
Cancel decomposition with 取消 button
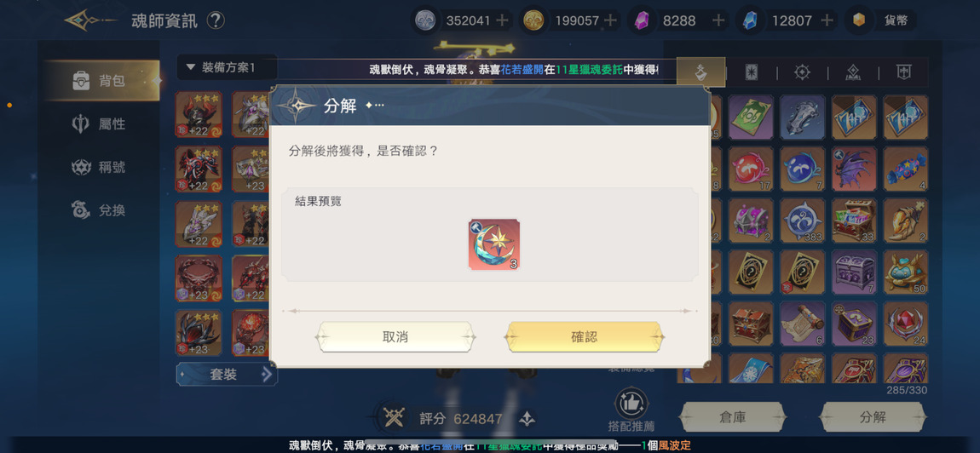tap(395, 337)
